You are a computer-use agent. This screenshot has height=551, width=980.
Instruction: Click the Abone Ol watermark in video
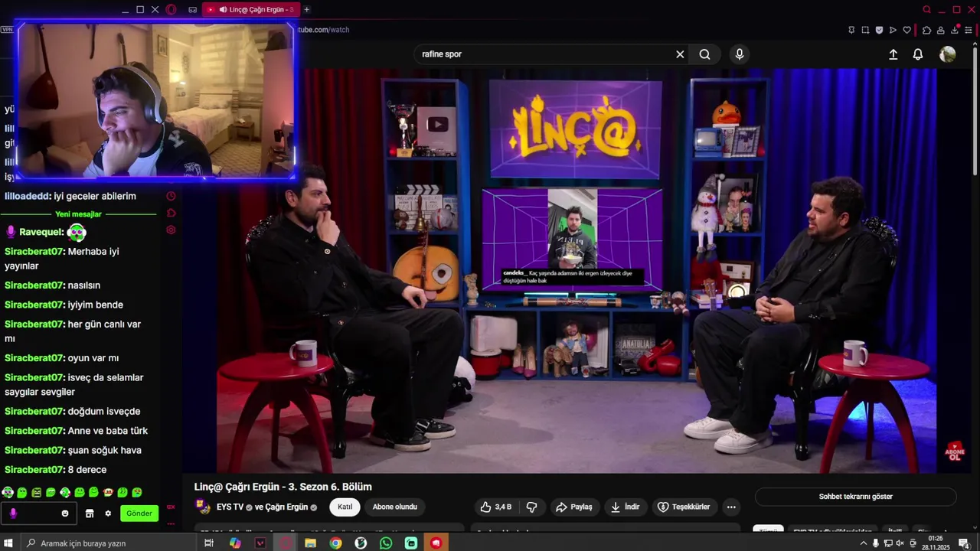(x=955, y=451)
